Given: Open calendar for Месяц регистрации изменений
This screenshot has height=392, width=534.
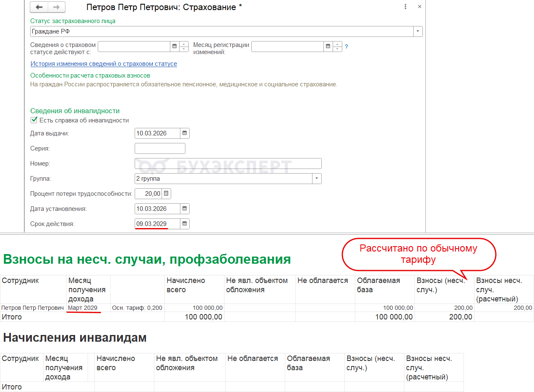Looking at the screenshot, I should click(328, 46).
